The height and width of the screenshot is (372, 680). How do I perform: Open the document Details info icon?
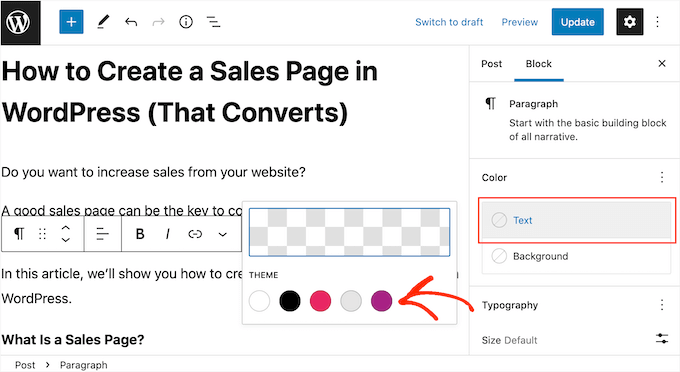pyautogui.click(x=186, y=22)
